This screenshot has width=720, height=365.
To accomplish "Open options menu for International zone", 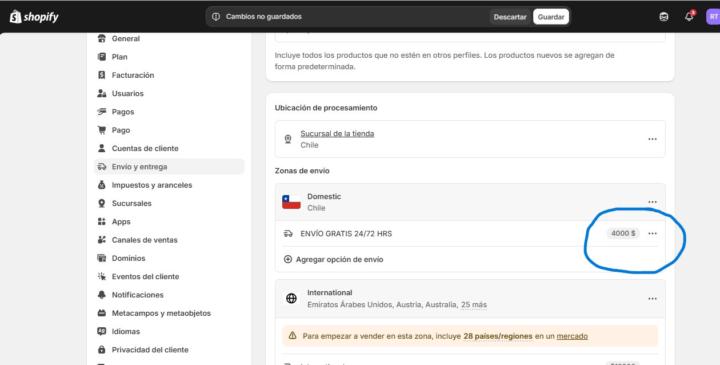I will click(652, 299).
